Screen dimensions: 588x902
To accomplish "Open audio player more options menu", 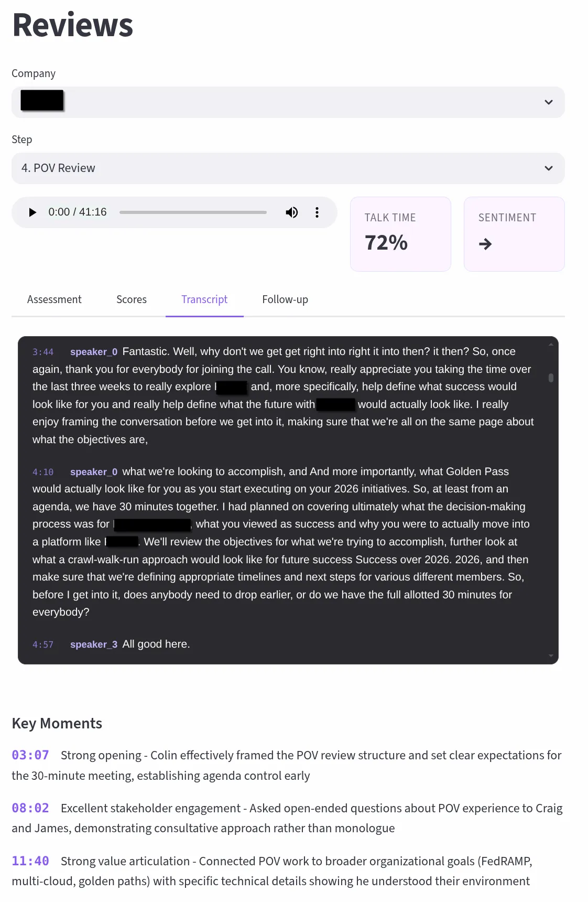I will (x=317, y=212).
